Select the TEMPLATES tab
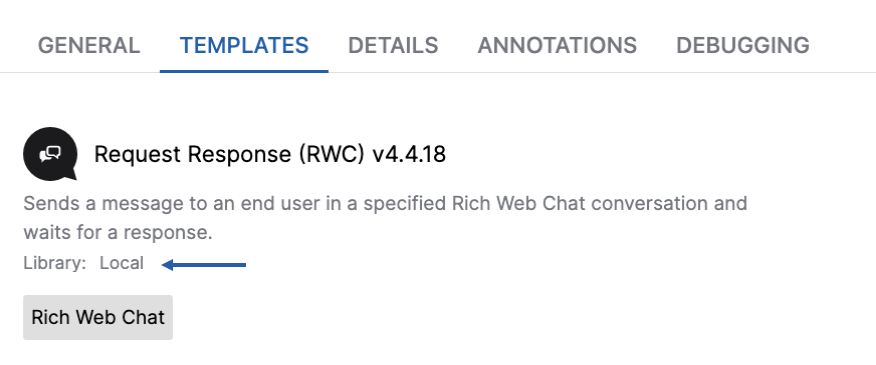The height and width of the screenshot is (365, 876). [x=244, y=45]
